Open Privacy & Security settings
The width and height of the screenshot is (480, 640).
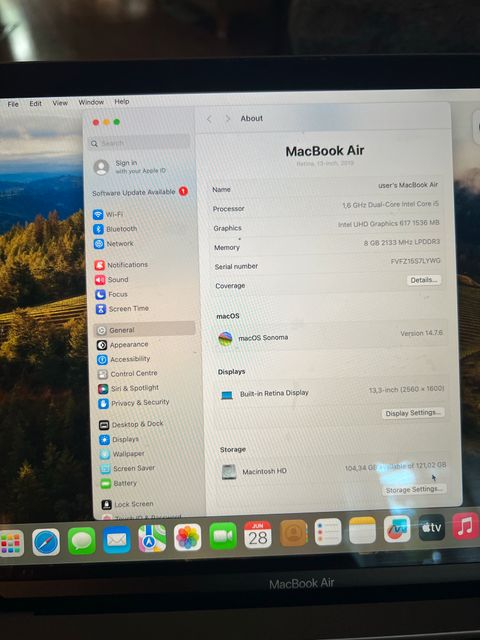(x=134, y=403)
